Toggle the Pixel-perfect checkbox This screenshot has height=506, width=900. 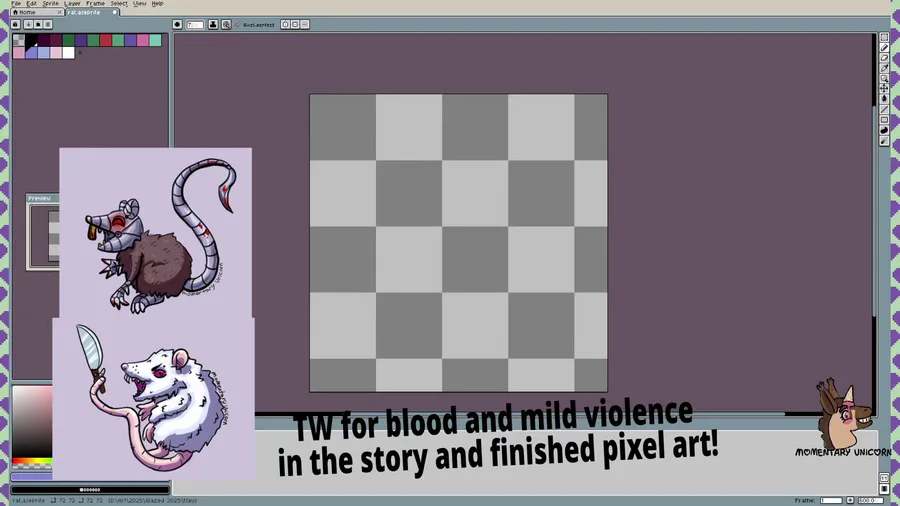(x=255, y=25)
